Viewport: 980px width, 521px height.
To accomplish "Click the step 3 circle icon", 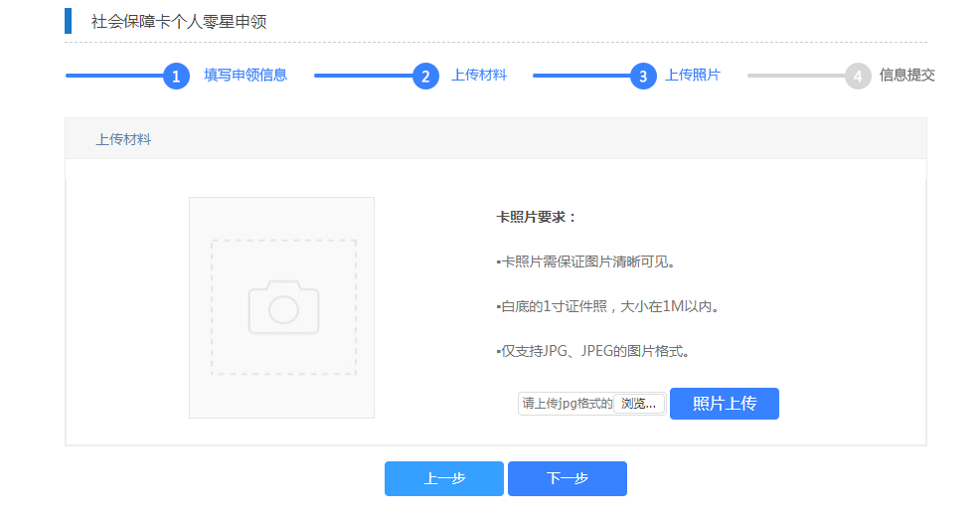I will click(643, 76).
